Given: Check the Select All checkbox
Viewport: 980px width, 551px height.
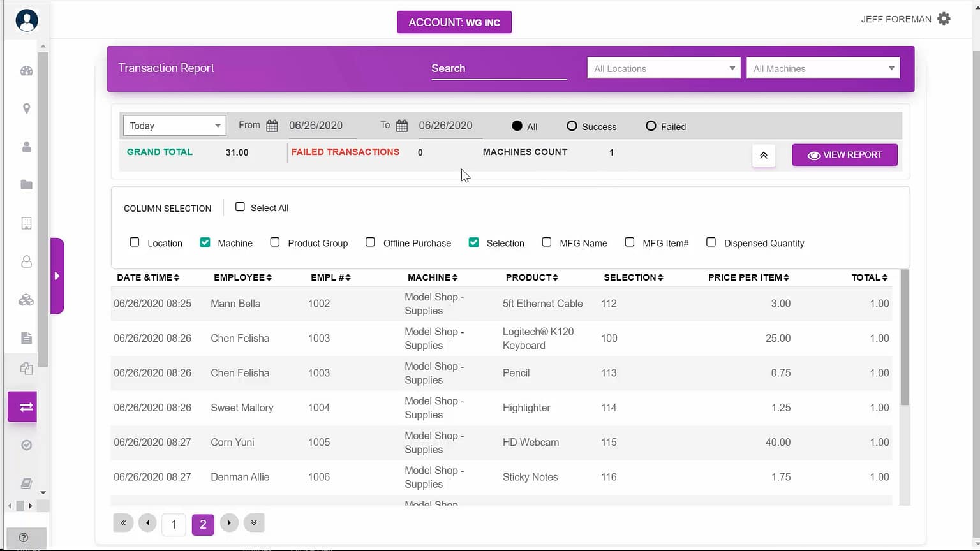Looking at the screenshot, I should tap(240, 207).
